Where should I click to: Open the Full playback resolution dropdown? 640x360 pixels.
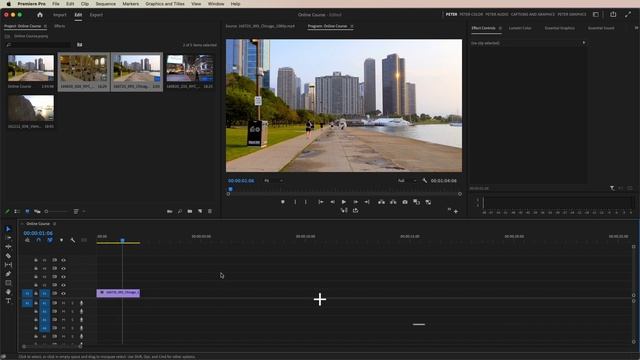point(407,180)
